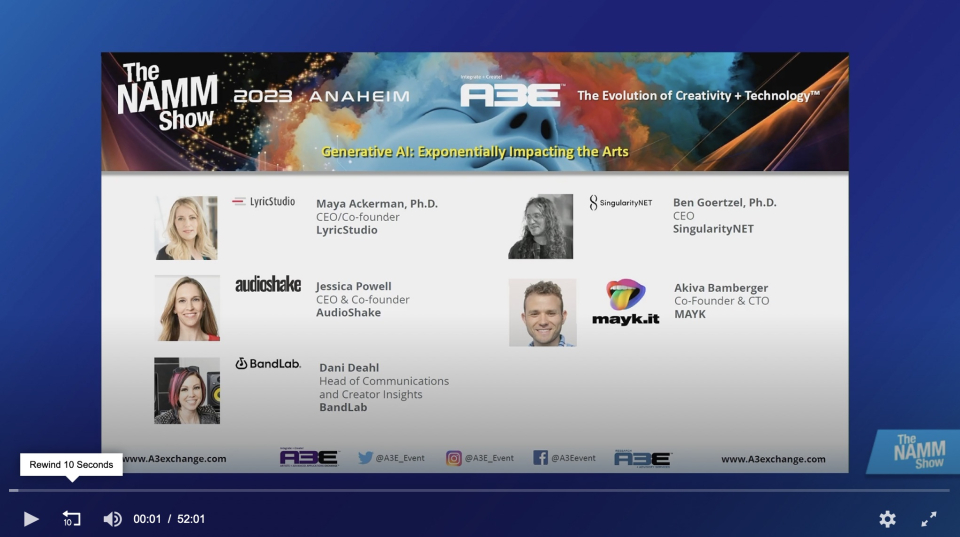Click Maya Ackerman's headshot photo
This screenshot has height=537, width=960.
[186, 227]
